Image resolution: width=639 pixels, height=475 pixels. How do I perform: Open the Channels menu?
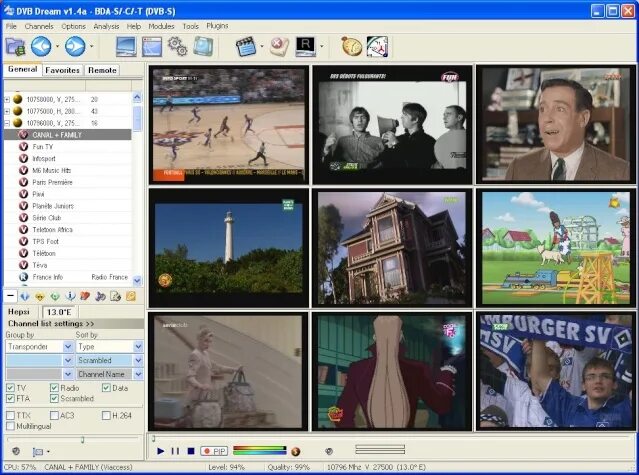[x=39, y=26]
